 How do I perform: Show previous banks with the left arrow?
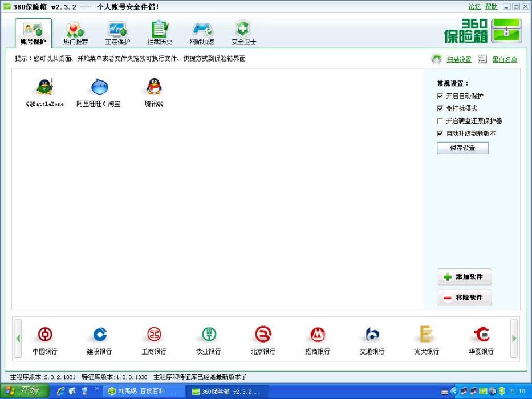[18, 338]
